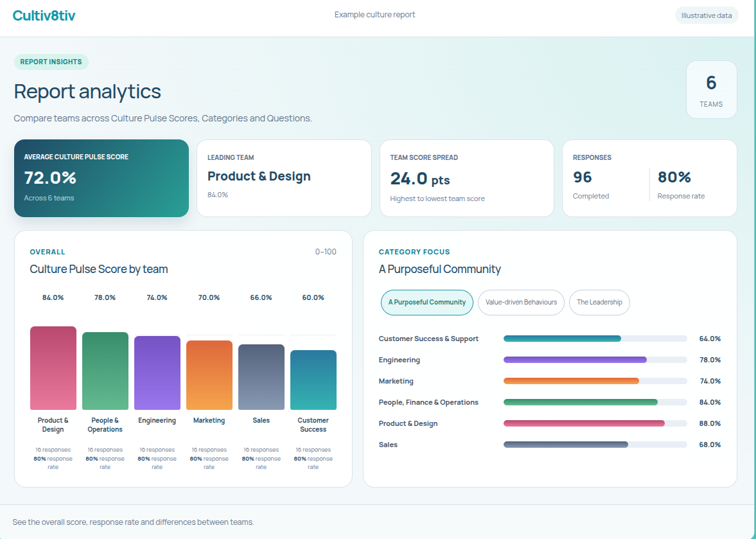Click the 84.0% value above Product & Design
The width and height of the screenshot is (756, 539).
pyautogui.click(x=53, y=297)
